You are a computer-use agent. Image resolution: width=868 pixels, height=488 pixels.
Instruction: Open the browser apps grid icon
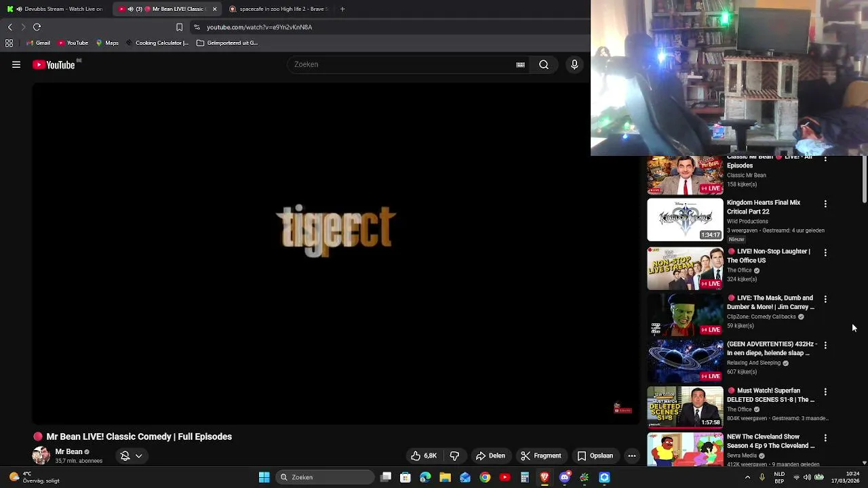pos(9,43)
